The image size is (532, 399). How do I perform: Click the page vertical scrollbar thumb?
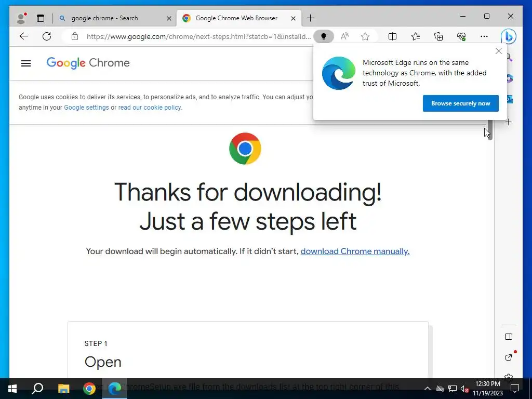[490, 129]
